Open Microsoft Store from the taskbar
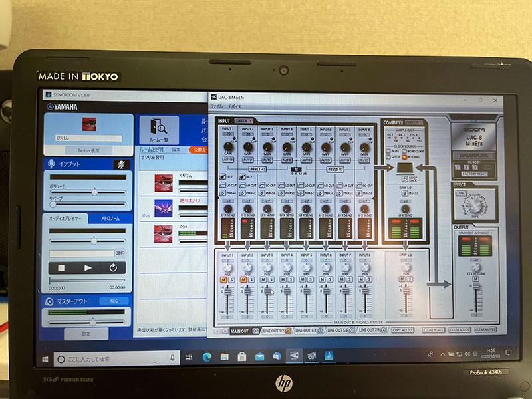Image resolution: width=532 pixels, height=399 pixels. coord(242,356)
